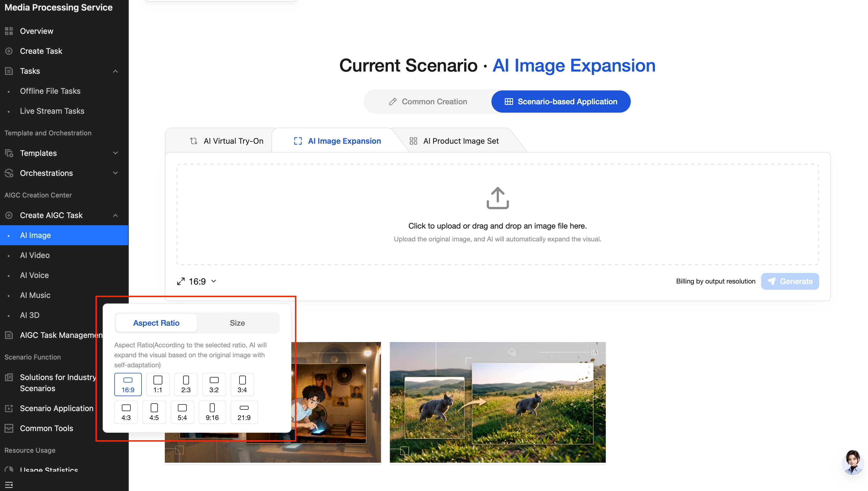The height and width of the screenshot is (491, 868).
Task: Click the Templates icon in sidebar
Action: [x=9, y=153]
